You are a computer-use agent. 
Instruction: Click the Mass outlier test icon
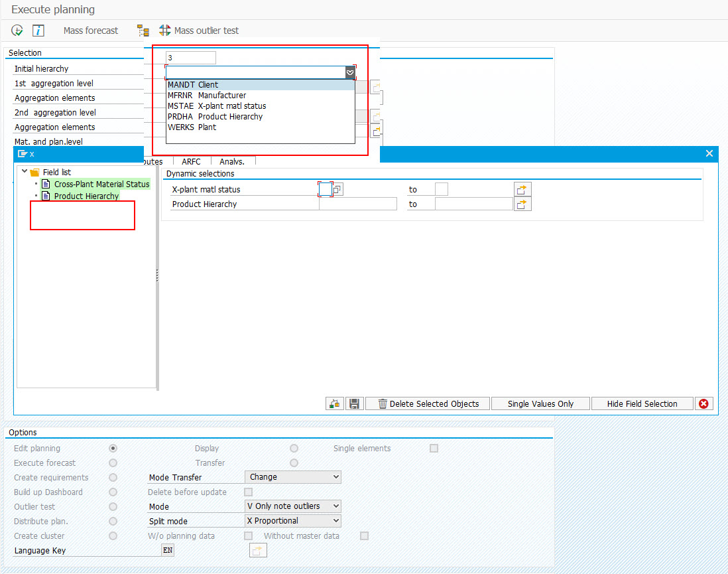point(164,31)
